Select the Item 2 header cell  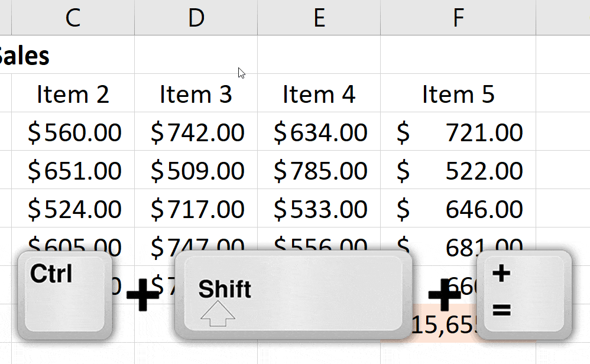[72, 95]
